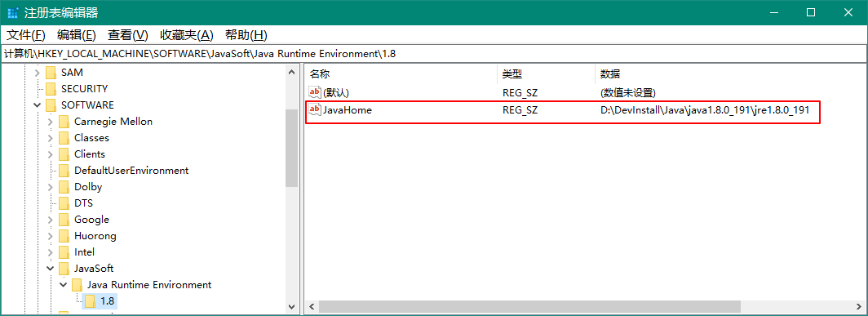The height and width of the screenshot is (316, 868).
Task: Select the JavaSoft folder icon
Action: tap(64, 269)
